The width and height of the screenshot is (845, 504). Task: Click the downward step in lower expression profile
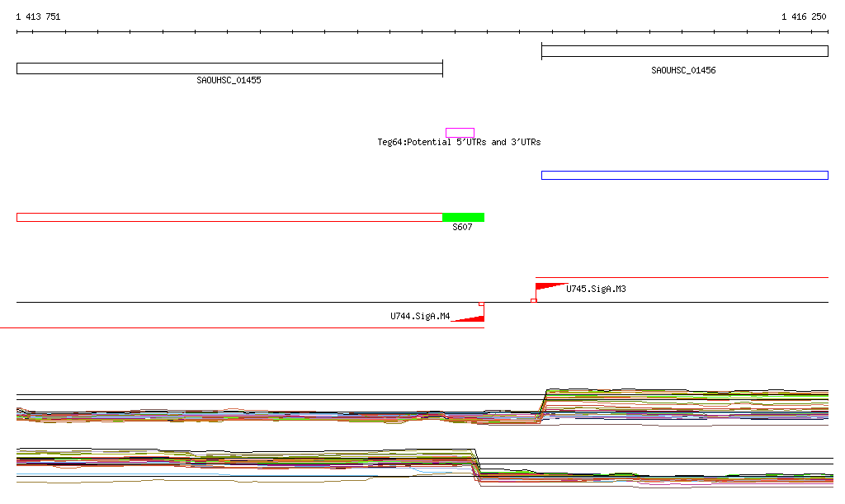coord(477,464)
